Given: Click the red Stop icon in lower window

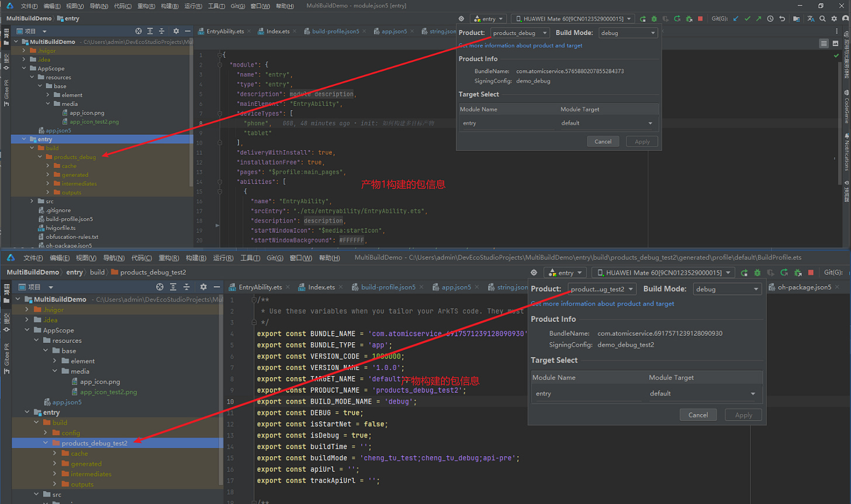Looking at the screenshot, I should [811, 273].
